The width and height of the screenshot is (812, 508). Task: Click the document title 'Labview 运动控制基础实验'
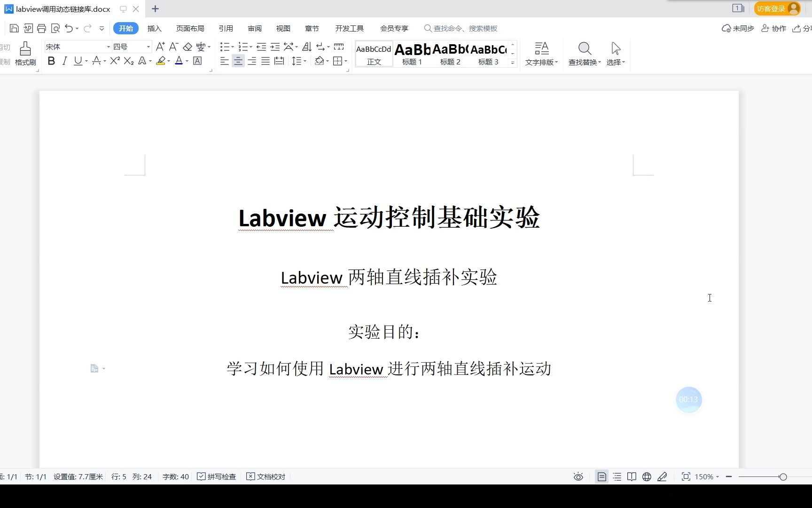click(389, 217)
